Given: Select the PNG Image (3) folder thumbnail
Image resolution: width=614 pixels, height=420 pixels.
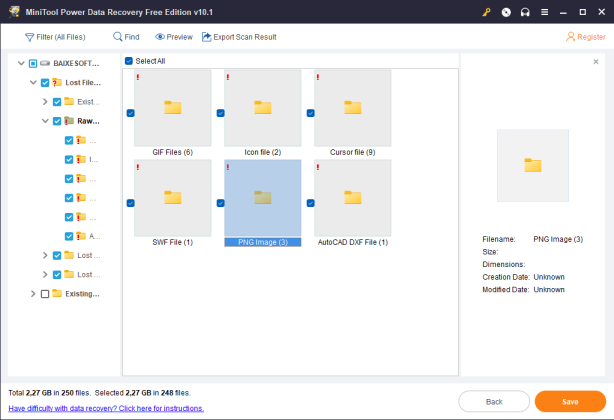Looking at the screenshot, I should click(263, 198).
